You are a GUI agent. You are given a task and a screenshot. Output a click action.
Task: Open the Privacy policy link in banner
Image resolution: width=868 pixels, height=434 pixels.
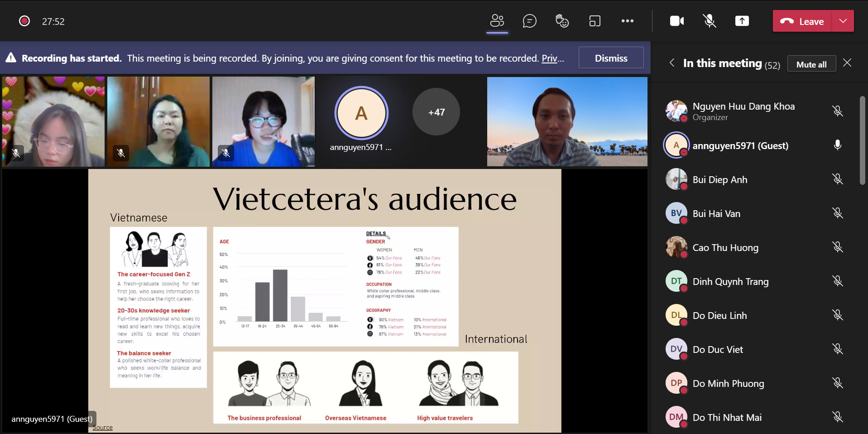[553, 58]
